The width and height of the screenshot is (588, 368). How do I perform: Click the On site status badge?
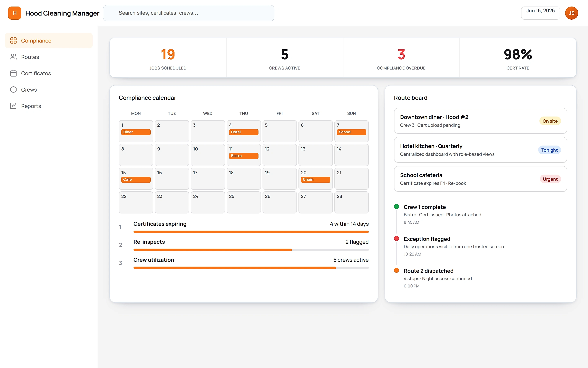[550, 121]
